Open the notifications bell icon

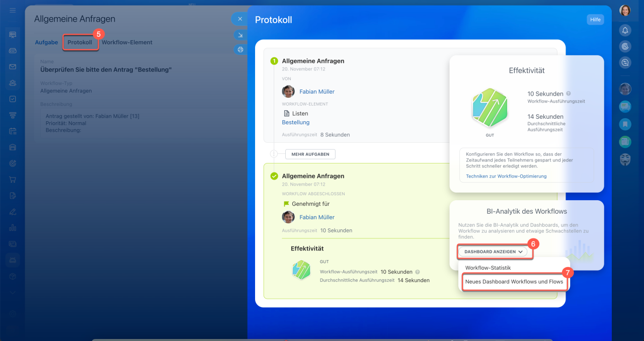click(x=625, y=30)
